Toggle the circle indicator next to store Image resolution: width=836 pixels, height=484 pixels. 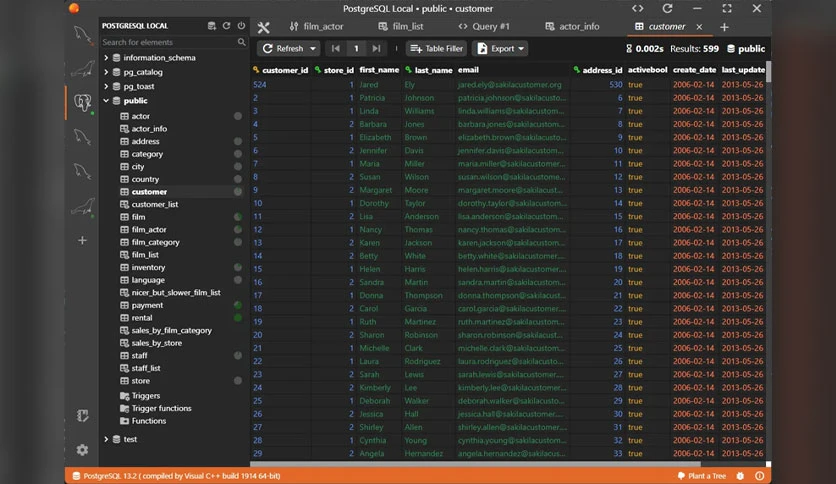coord(238,381)
